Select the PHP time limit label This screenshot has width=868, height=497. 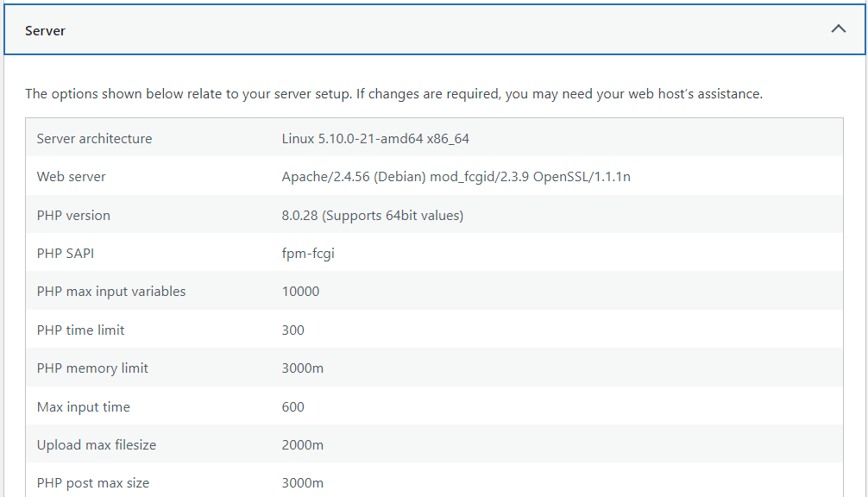pos(81,330)
